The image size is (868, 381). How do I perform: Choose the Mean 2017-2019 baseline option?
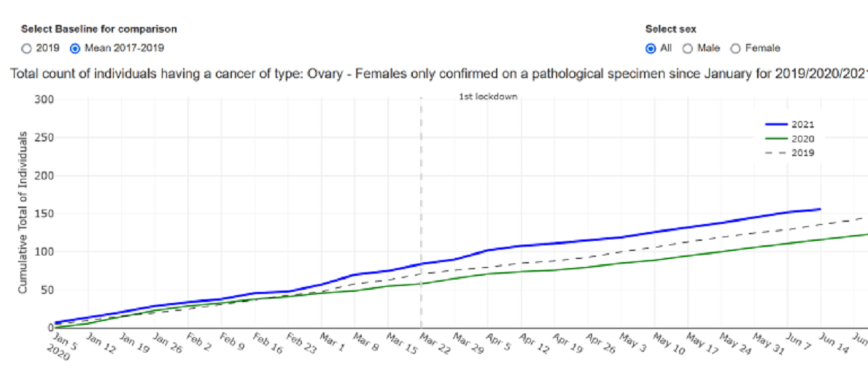pos(74,48)
